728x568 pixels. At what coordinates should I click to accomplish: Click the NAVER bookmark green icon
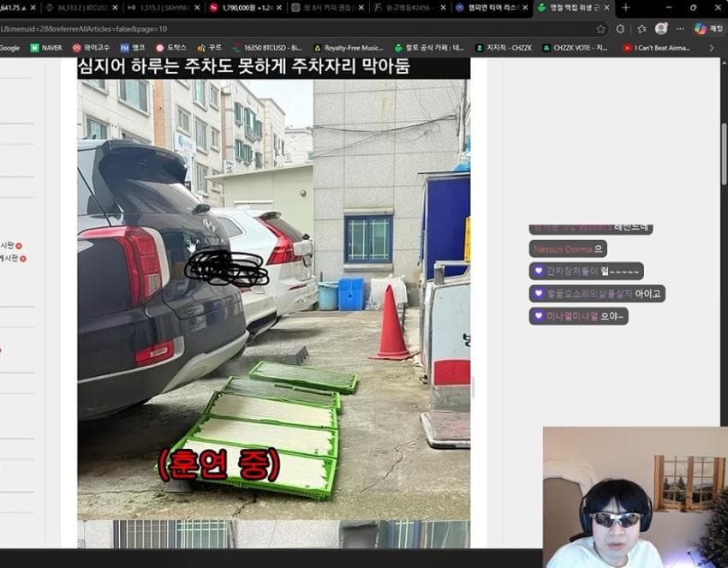(x=34, y=48)
